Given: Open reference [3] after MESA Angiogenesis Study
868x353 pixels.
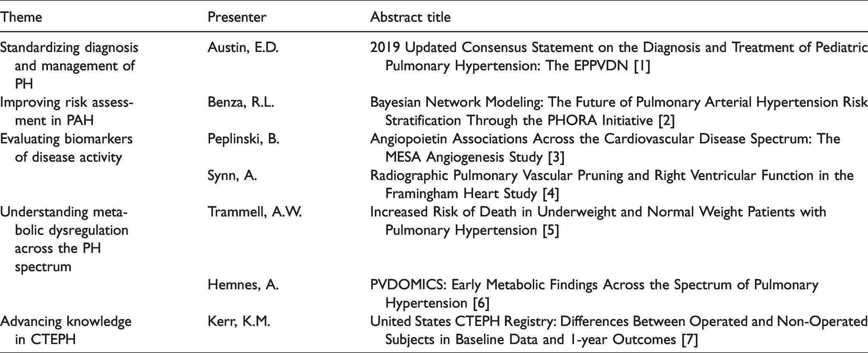Looking at the screenshot, I should [x=556, y=157].
